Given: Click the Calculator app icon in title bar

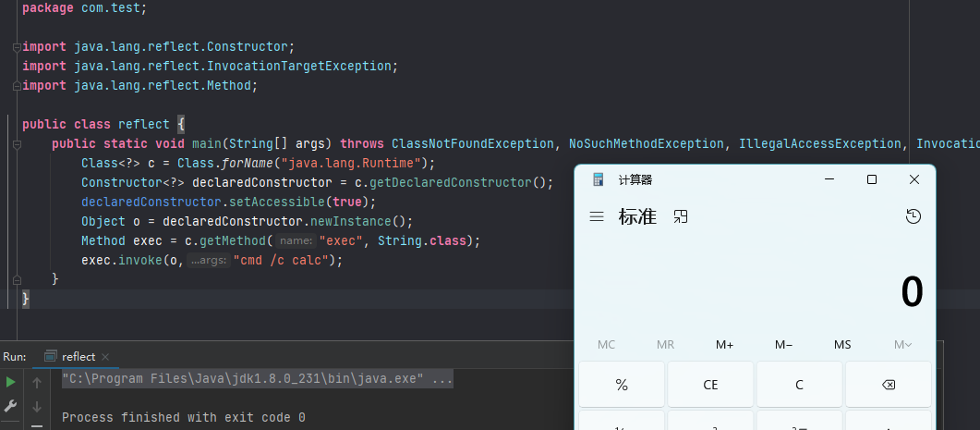Looking at the screenshot, I should [599, 179].
